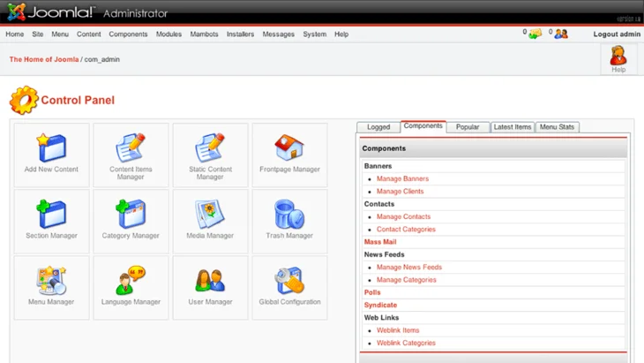
Task: Open the Site menu
Action: (x=38, y=34)
